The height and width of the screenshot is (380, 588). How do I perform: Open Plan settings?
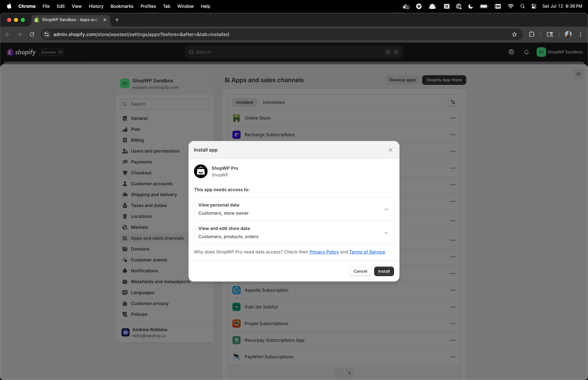coord(165,129)
